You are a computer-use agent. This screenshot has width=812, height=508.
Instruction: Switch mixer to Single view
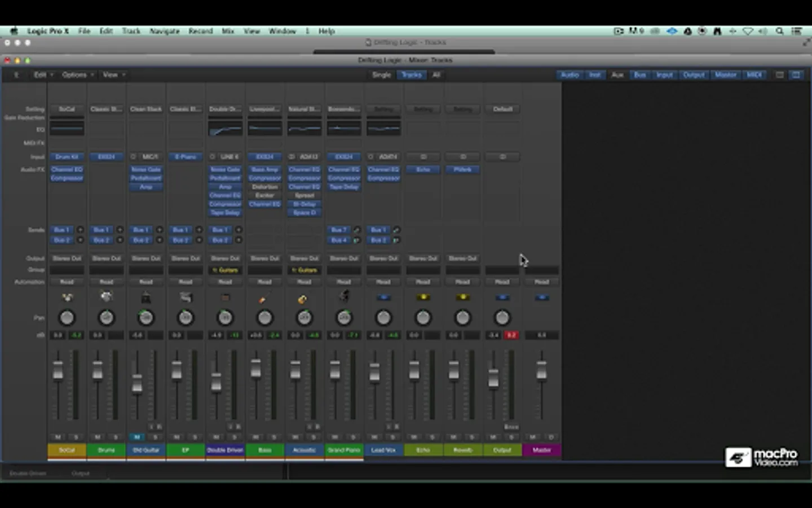381,75
